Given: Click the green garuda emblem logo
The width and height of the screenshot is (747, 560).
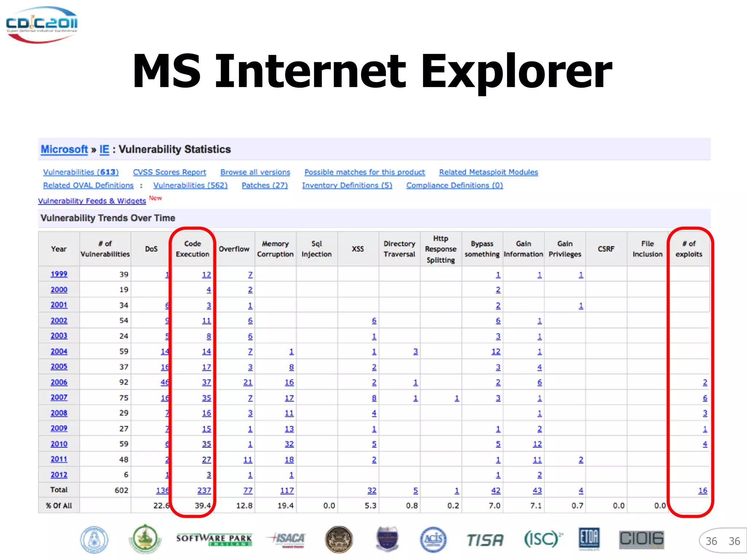Looking at the screenshot, I should (x=145, y=539).
